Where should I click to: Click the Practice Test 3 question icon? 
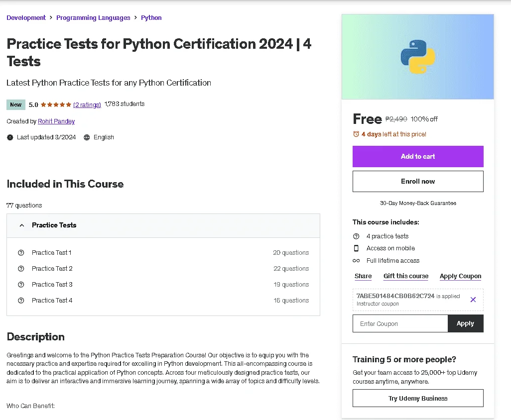(21, 285)
